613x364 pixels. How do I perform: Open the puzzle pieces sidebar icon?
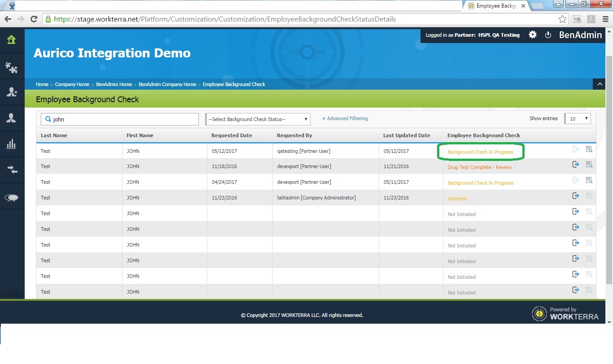coord(11,67)
